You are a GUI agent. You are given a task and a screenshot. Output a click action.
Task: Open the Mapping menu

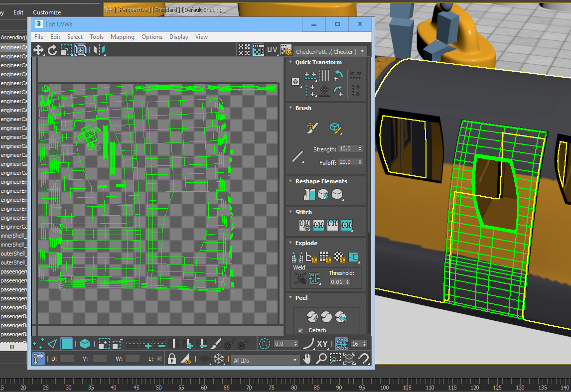[x=122, y=36]
